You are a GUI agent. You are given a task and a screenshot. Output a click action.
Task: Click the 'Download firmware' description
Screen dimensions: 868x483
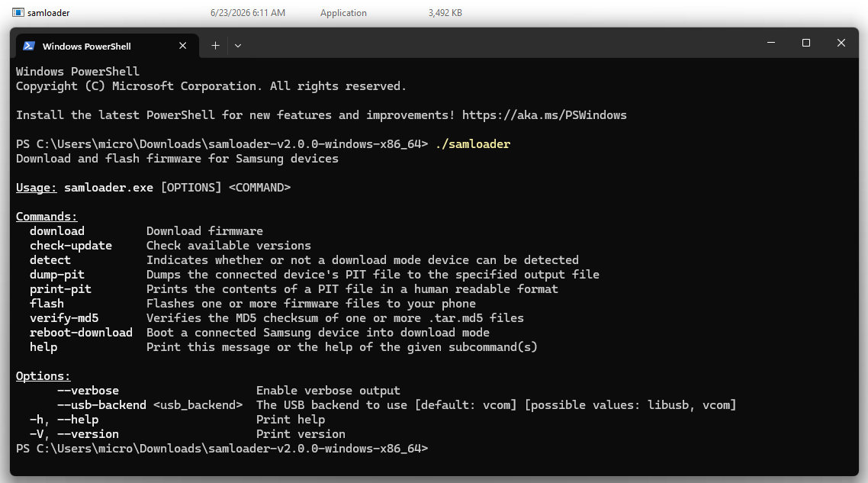pos(205,231)
